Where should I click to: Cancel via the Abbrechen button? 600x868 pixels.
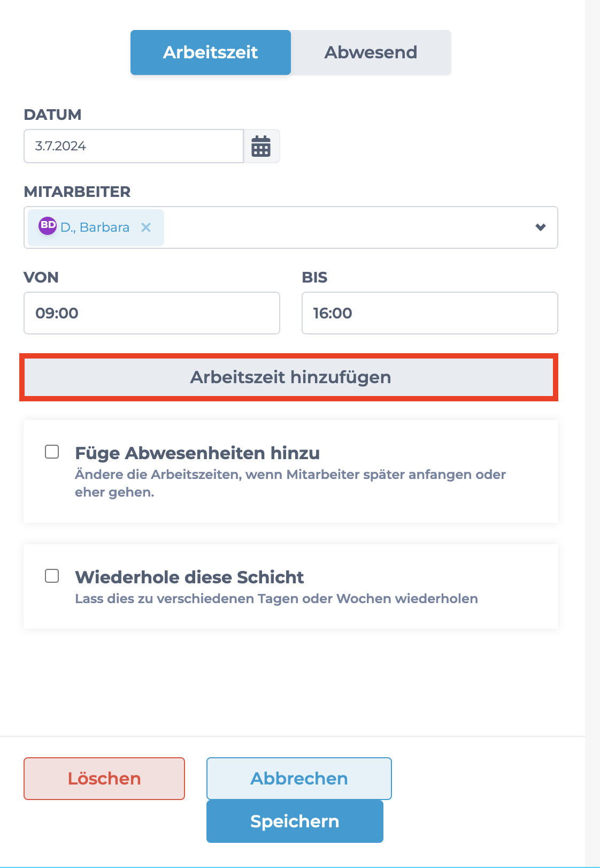(299, 779)
